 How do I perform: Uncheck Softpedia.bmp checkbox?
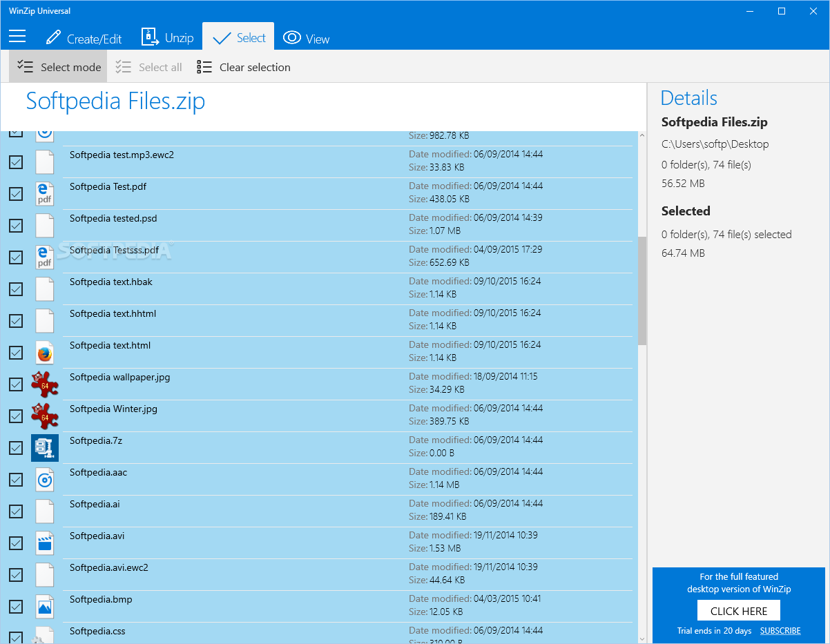pos(16,607)
